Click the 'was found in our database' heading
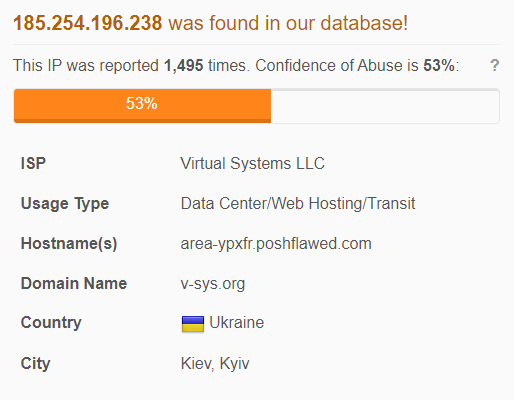The image size is (514, 400). [x=288, y=23]
